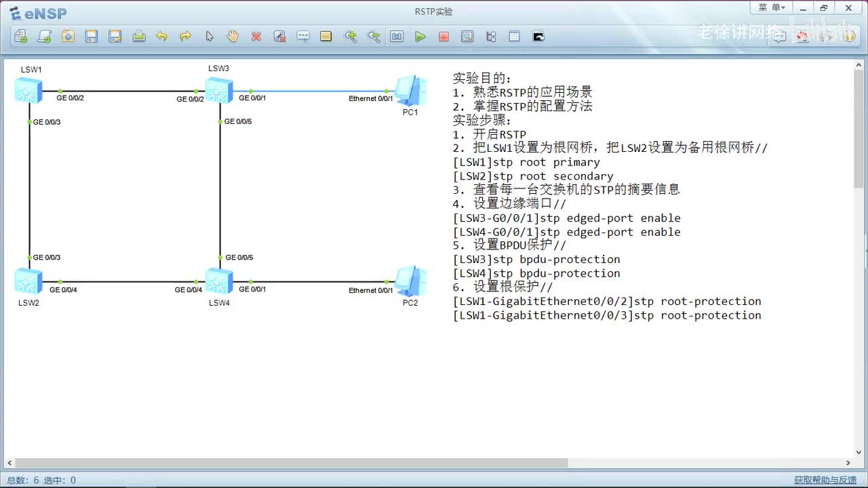Click the GigabitEthernet0/0/2 root-protection line
868x488 pixels.
click(607, 301)
